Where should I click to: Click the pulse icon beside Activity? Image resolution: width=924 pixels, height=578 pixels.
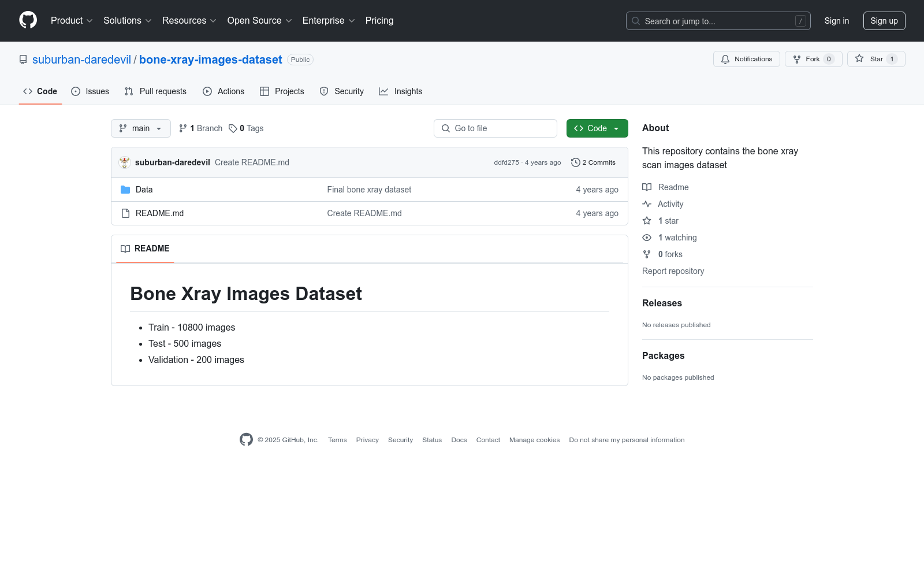click(647, 204)
